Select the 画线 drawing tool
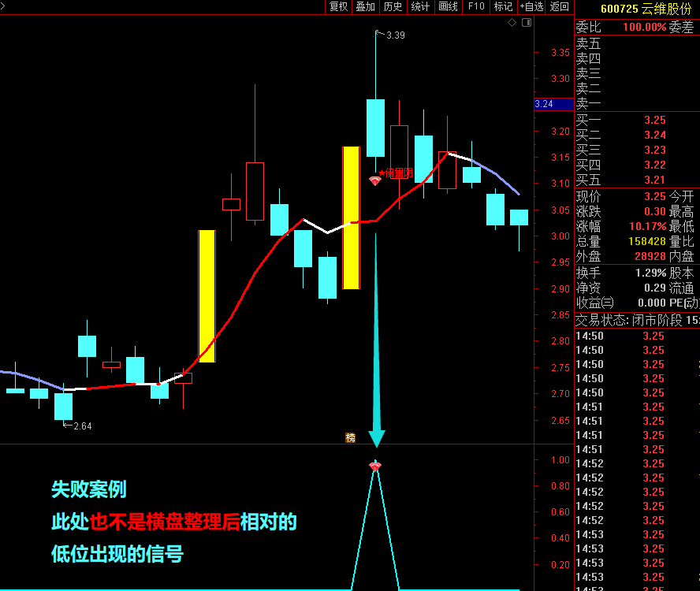Image resolution: width=700 pixels, height=591 pixels. [446, 7]
